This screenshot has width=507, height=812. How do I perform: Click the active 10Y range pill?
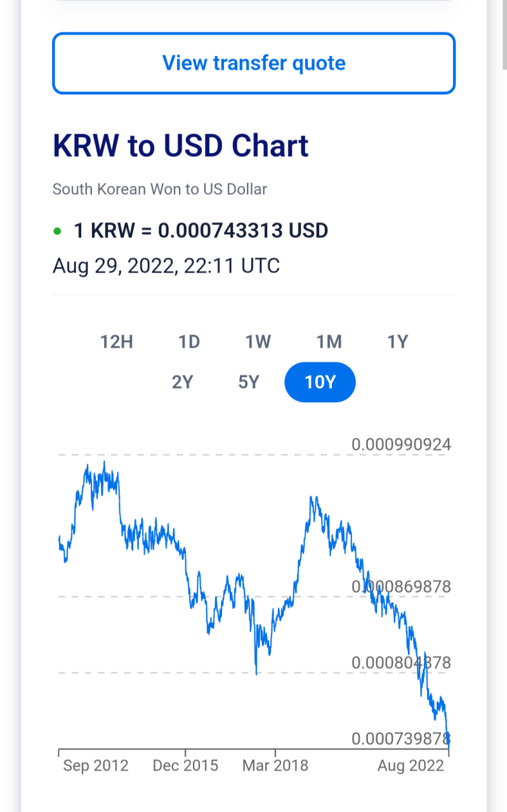[x=320, y=383]
